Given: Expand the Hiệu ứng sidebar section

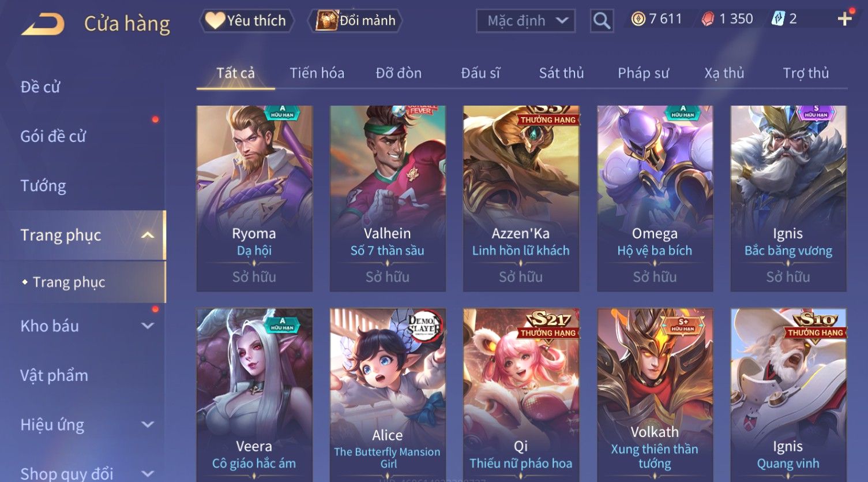Looking at the screenshot, I should [148, 425].
